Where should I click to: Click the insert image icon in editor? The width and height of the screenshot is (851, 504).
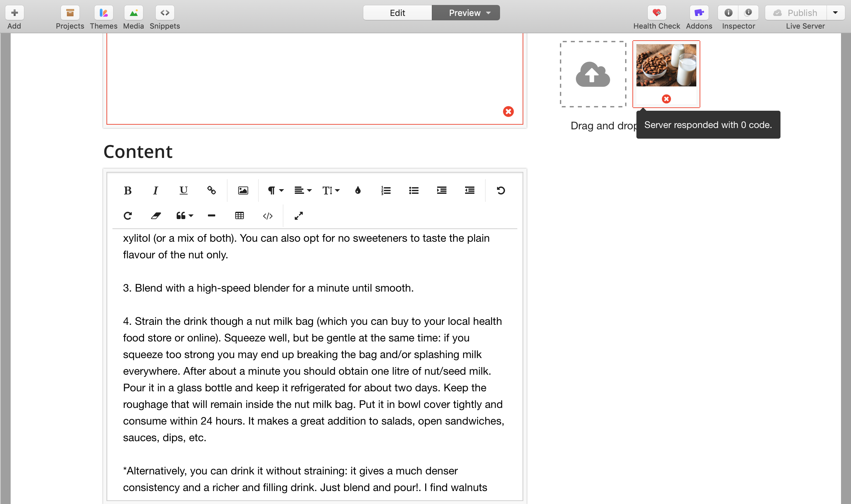click(x=243, y=190)
